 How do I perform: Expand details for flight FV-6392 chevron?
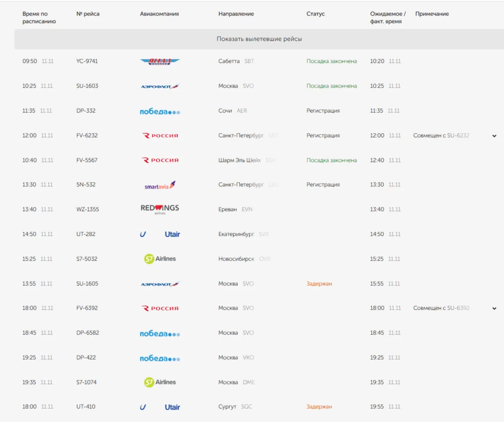[494, 309]
